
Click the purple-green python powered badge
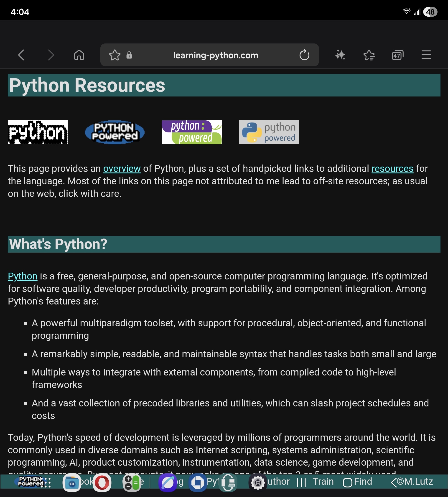point(191,132)
